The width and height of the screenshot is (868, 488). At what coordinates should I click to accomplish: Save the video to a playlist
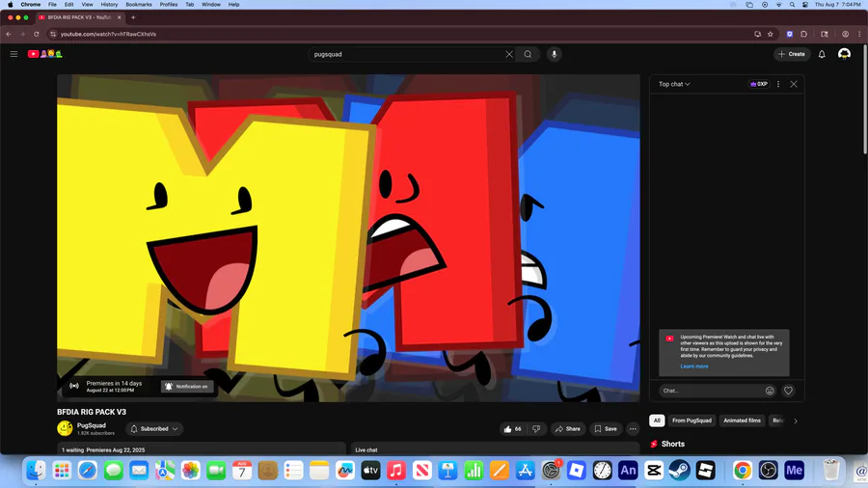(606, 429)
